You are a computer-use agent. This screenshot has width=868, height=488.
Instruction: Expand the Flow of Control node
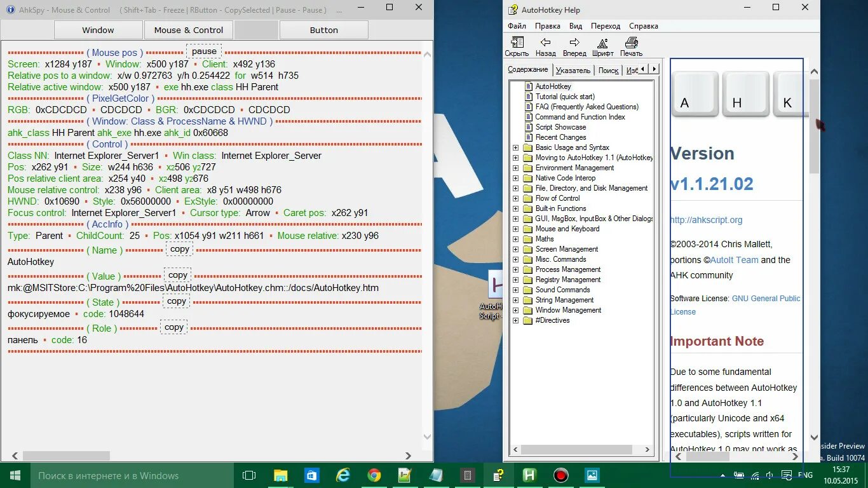515,198
